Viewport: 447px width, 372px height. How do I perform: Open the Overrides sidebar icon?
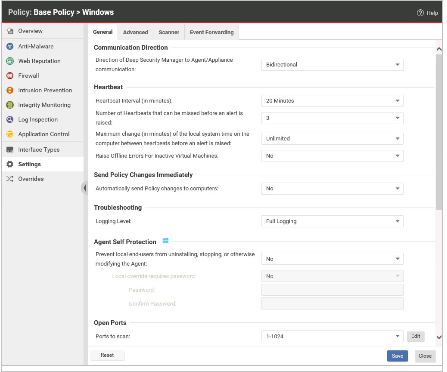[10, 179]
